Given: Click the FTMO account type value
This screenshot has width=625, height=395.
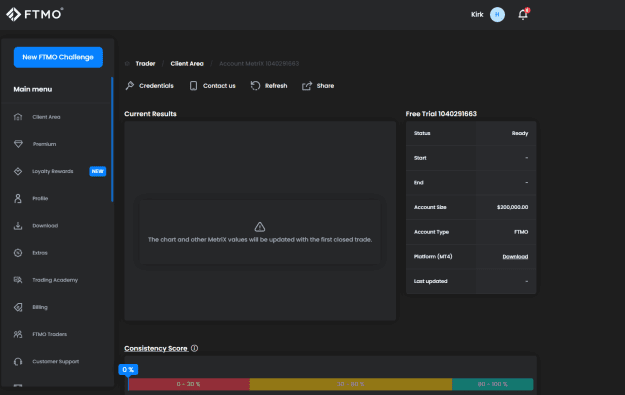Looking at the screenshot, I should pyautogui.click(x=521, y=232).
